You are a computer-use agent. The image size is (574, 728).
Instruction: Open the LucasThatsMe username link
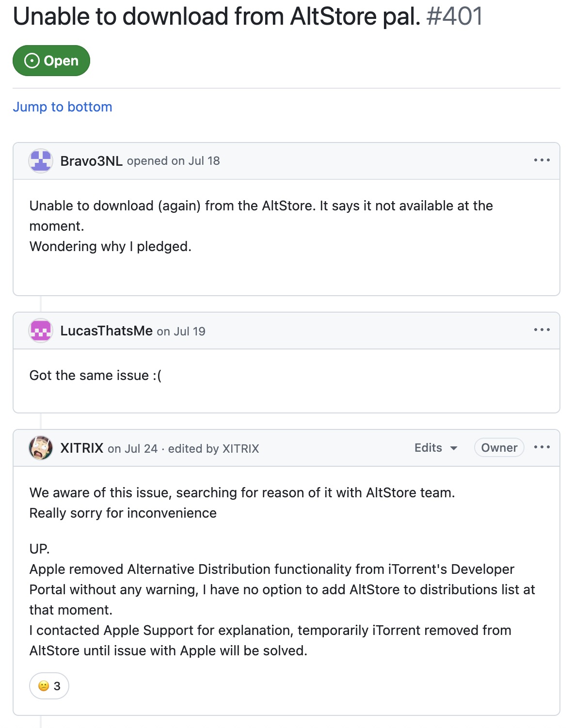(x=106, y=331)
